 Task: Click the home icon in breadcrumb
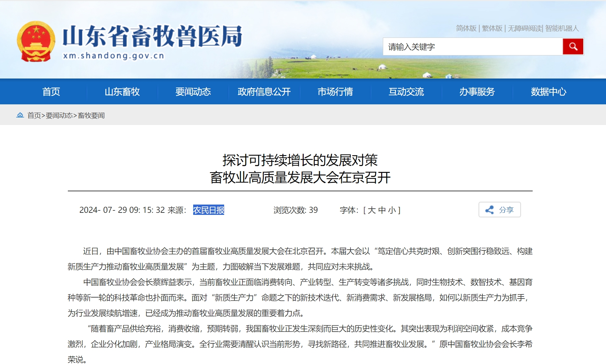[20, 115]
